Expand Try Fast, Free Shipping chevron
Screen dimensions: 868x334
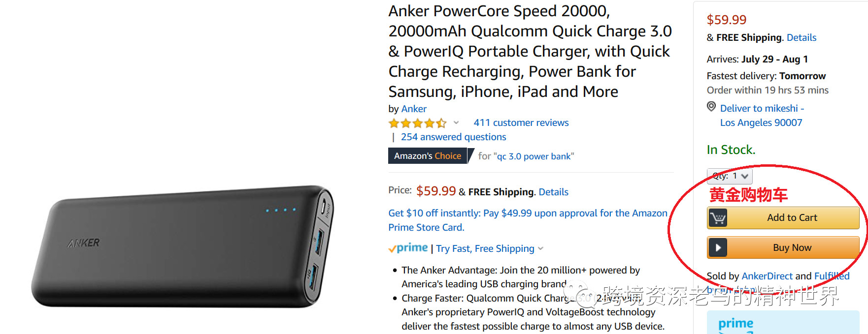pyautogui.click(x=541, y=248)
